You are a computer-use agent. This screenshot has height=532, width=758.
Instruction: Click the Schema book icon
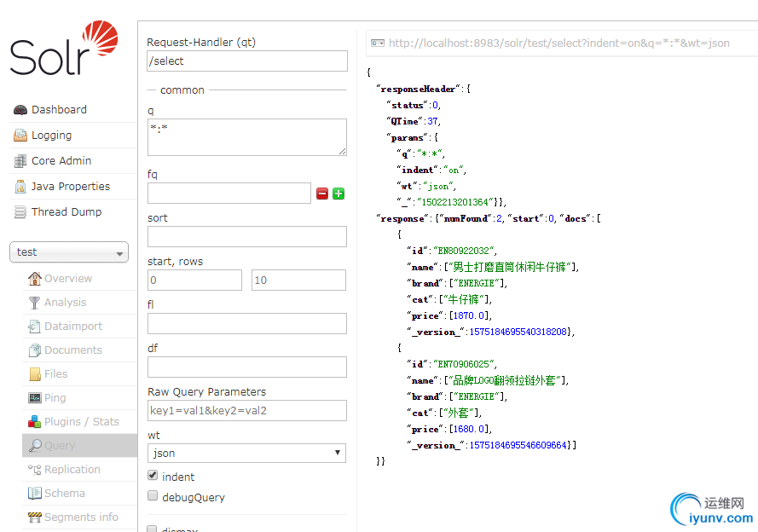point(34,493)
